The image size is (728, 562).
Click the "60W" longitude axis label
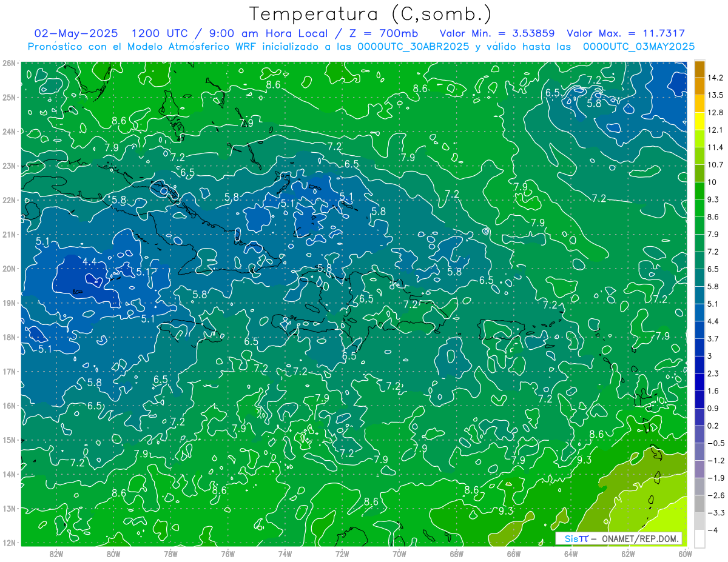tap(684, 554)
